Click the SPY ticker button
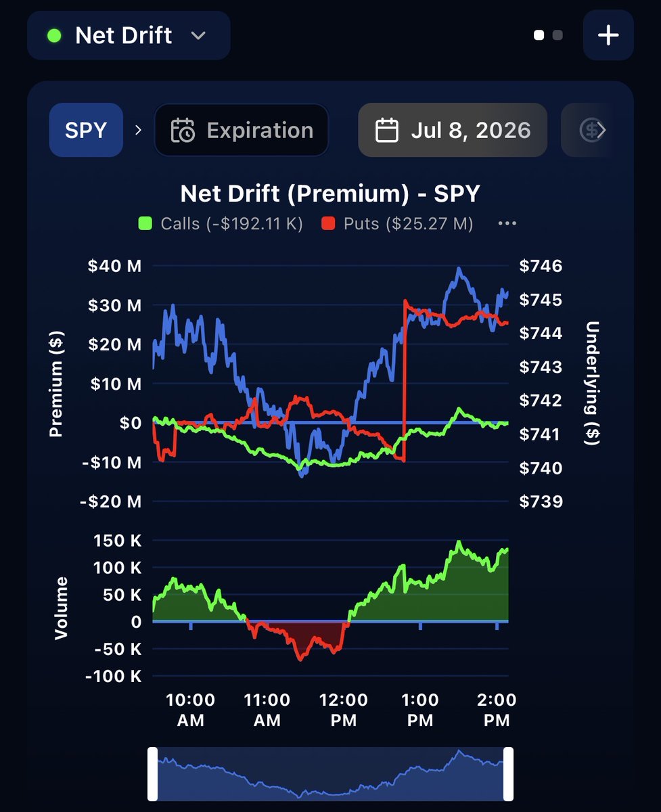 click(x=86, y=130)
